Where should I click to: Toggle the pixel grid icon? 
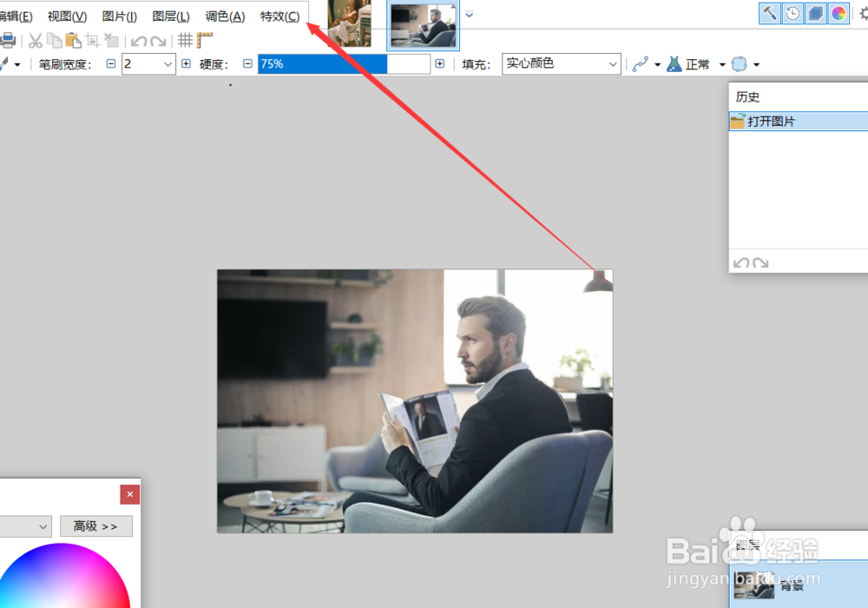click(185, 40)
